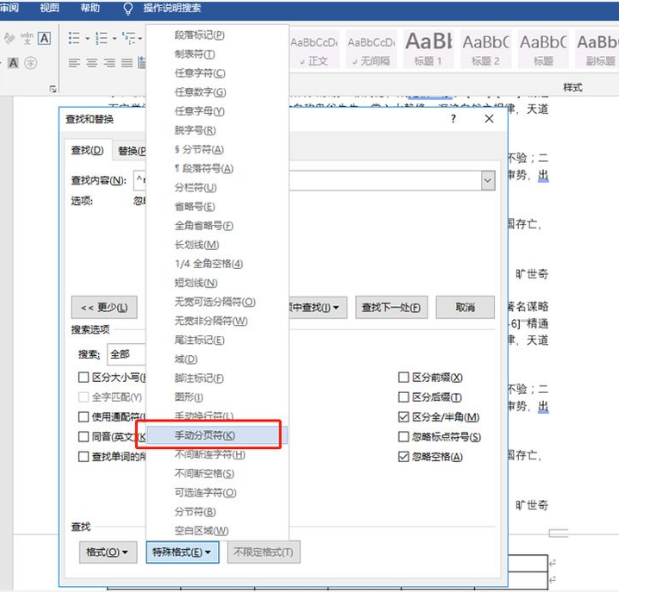Click the align left paragraph icon
Image resolution: width=647 pixels, height=592 pixels.
[74, 62]
